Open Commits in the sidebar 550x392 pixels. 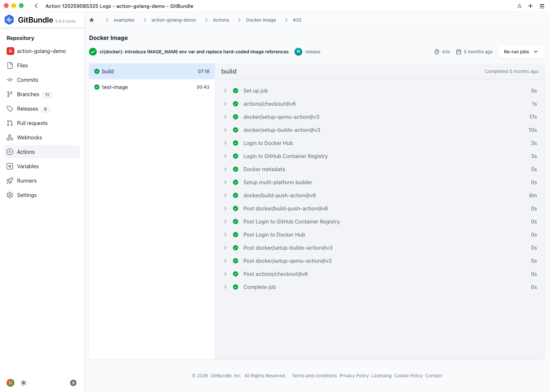pyautogui.click(x=42, y=80)
